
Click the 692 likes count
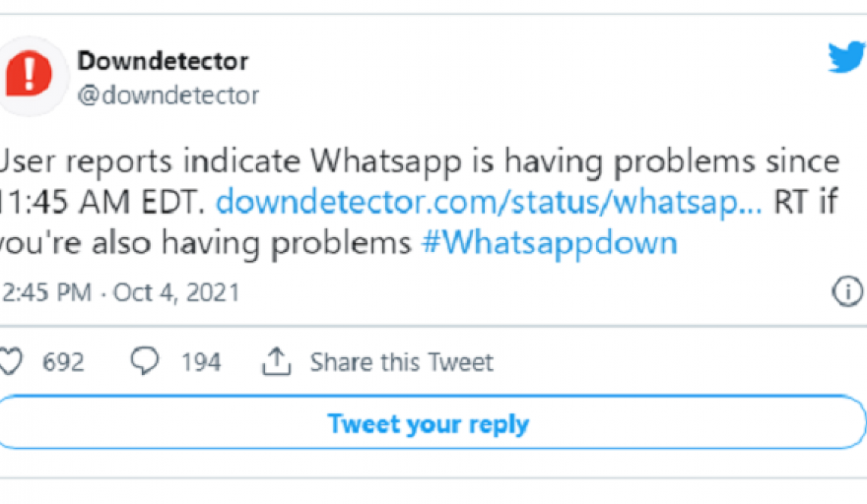(63, 362)
